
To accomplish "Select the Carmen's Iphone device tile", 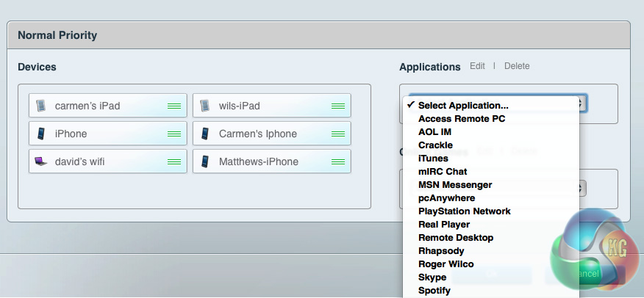I will pyautogui.click(x=271, y=134).
